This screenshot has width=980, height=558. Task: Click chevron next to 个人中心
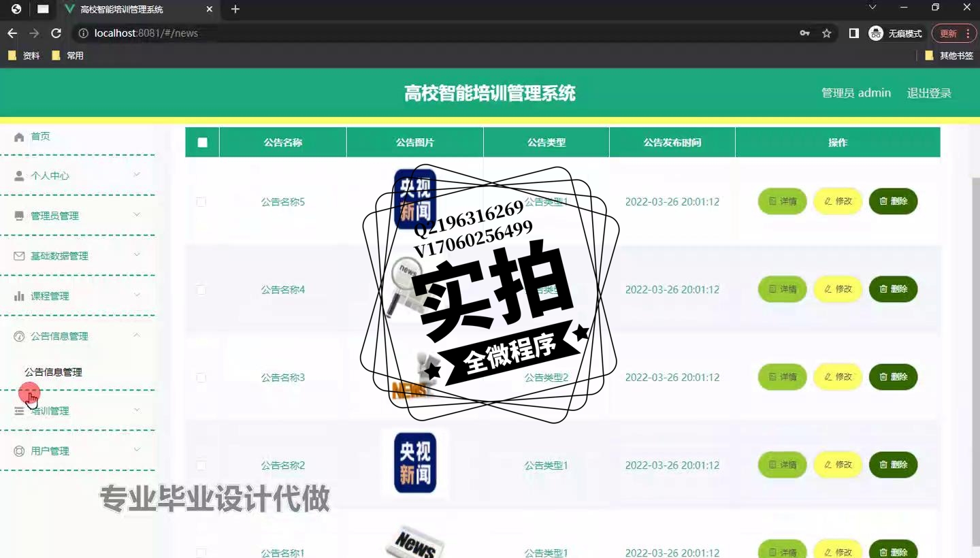(x=137, y=175)
